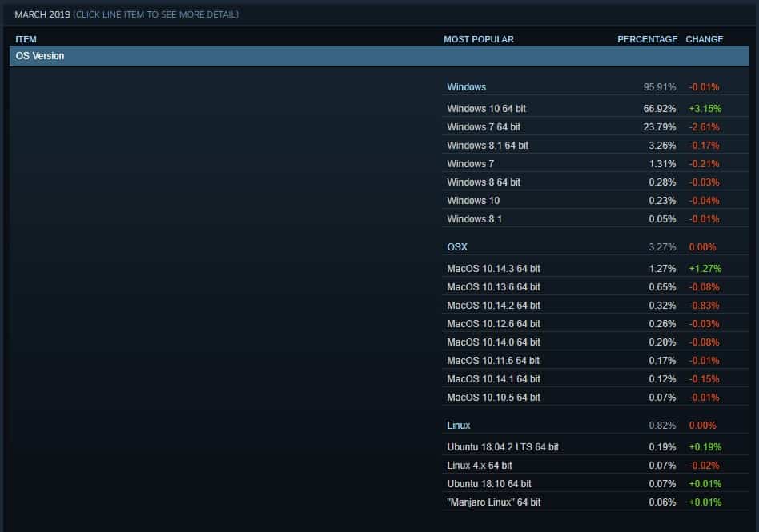Viewport: 759px width, 532px height.
Task: Collapse the OS Version line item
Action: coord(379,56)
